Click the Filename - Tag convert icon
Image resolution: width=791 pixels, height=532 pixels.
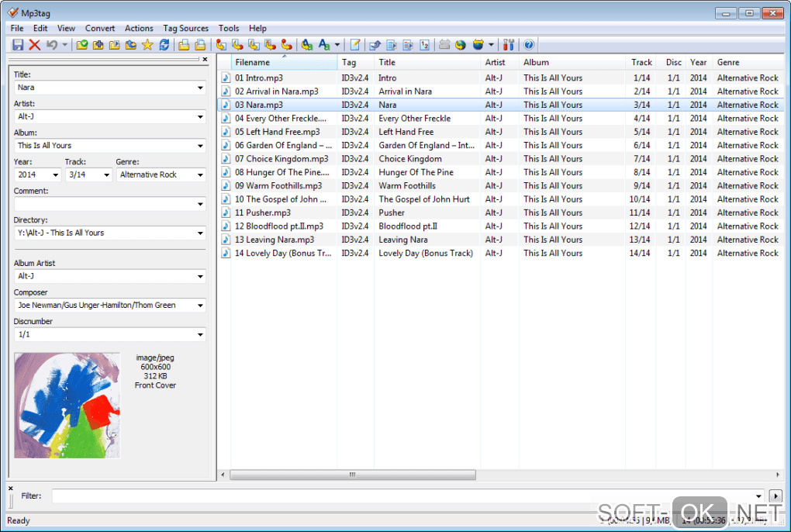point(237,45)
